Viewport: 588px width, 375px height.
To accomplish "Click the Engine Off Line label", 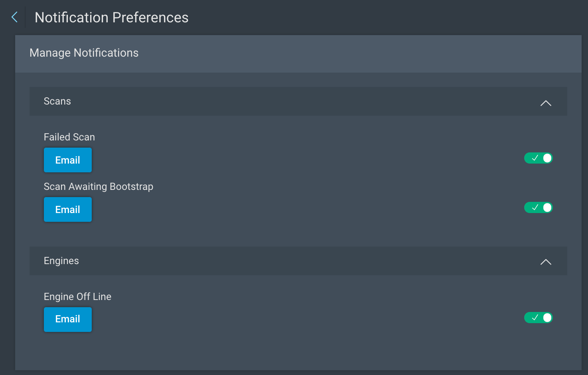I will pyautogui.click(x=77, y=297).
